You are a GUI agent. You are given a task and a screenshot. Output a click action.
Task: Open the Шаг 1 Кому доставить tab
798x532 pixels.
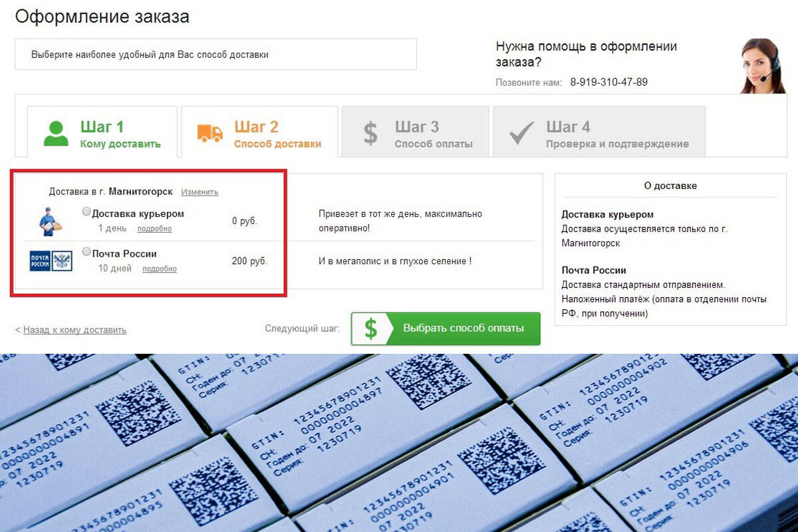coord(102,132)
